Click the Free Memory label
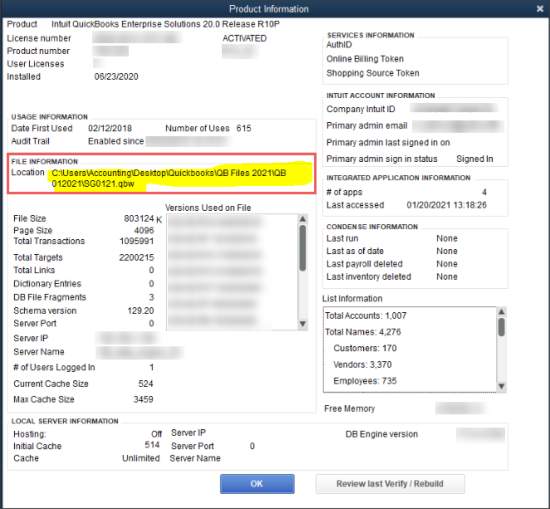This screenshot has width=550, height=509. point(349,409)
